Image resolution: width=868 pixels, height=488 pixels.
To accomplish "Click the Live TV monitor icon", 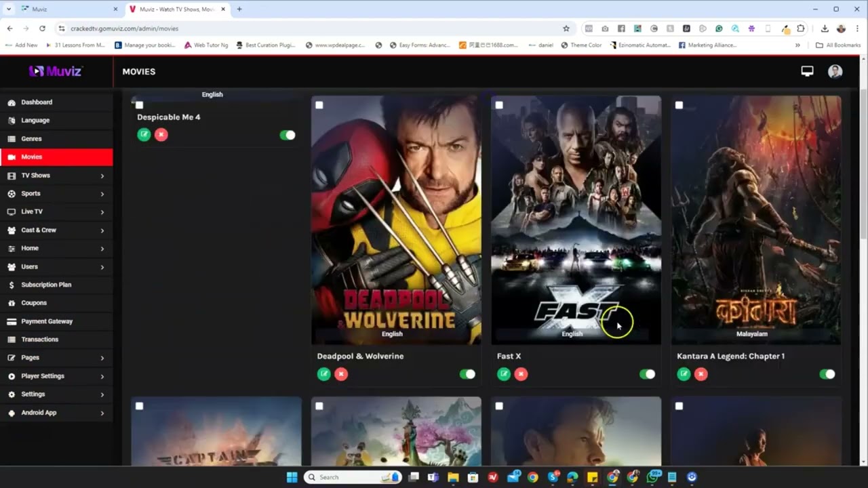I will (x=12, y=212).
